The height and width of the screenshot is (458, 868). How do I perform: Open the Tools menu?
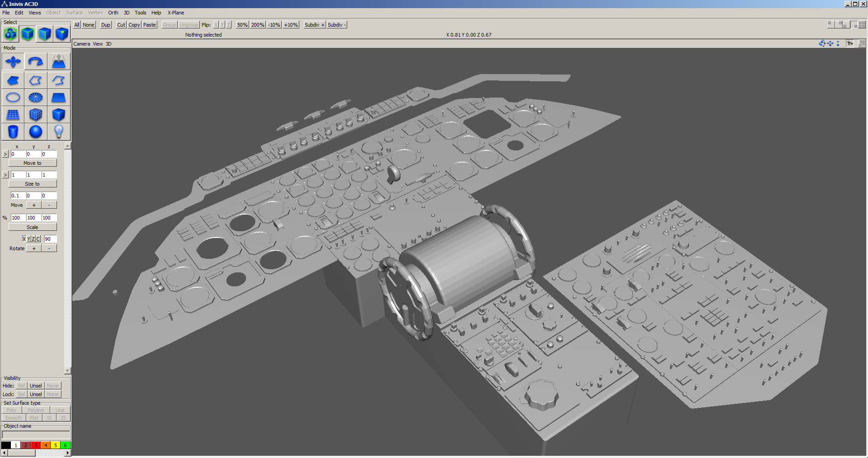tap(140, 13)
